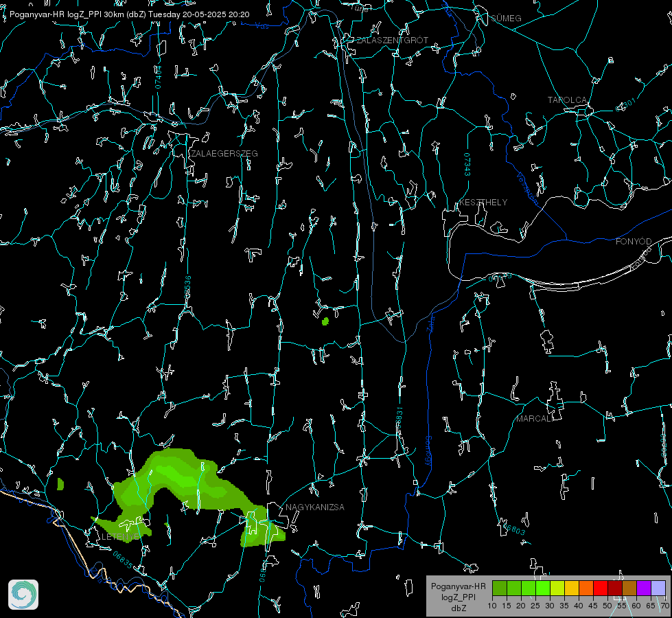Select the 35–40 dBZ yellow legend swatch
Screen dimensions: 672x618
[x=572, y=588]
